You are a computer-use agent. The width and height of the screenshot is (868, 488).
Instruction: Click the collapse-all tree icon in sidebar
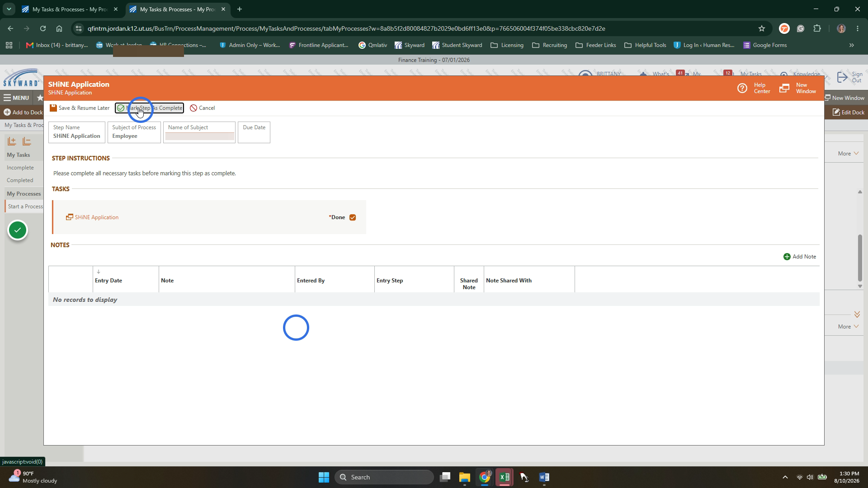(27, 142)
